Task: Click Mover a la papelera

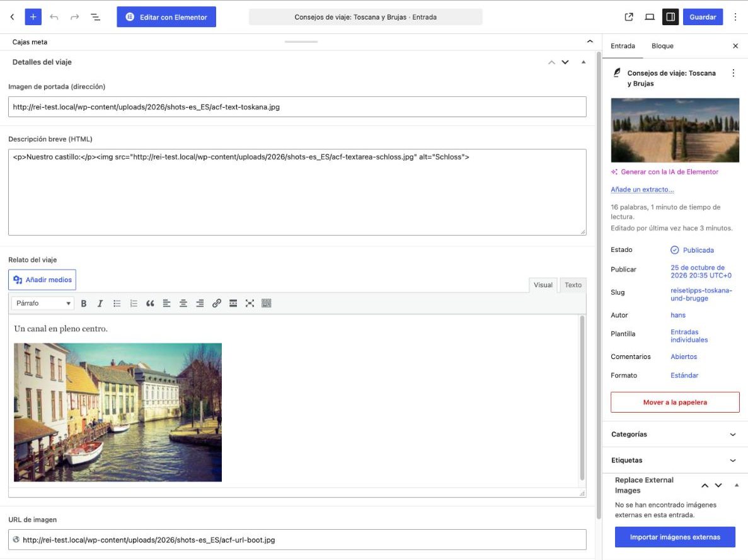Action: (675, 402)
